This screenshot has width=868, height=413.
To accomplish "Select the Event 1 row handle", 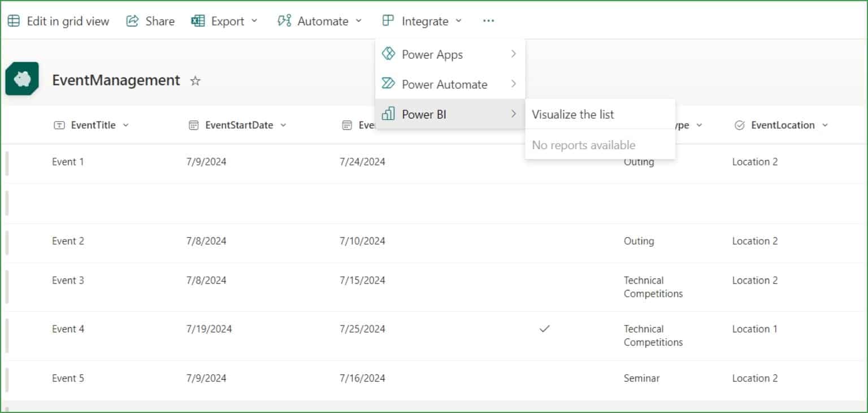I will [x=7, y=163].
